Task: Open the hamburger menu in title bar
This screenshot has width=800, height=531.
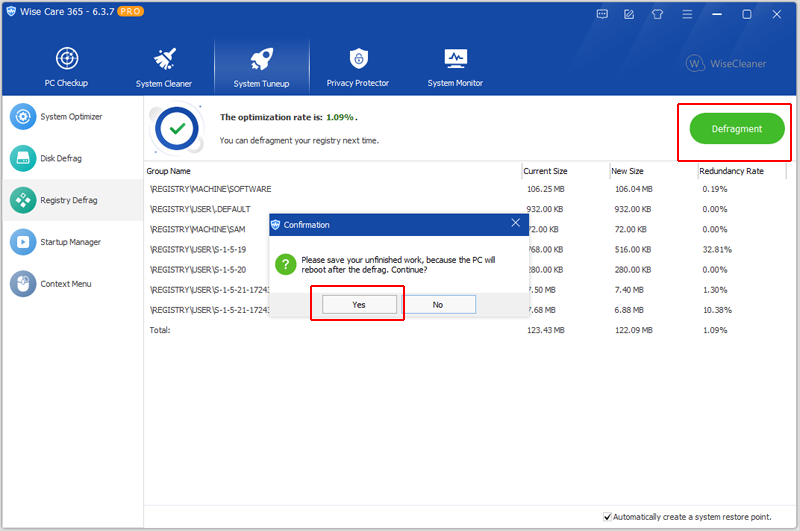Action: tap(687, 14)
